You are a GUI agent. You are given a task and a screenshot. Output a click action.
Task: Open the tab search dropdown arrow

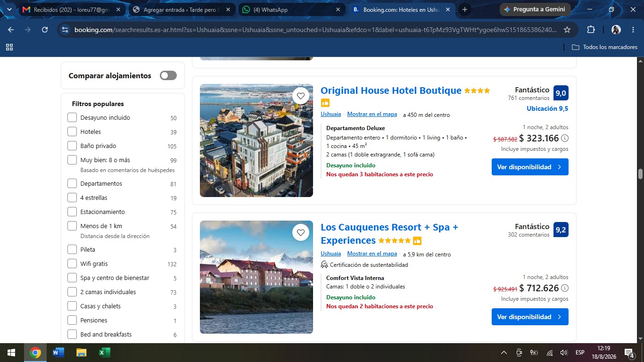9,9
